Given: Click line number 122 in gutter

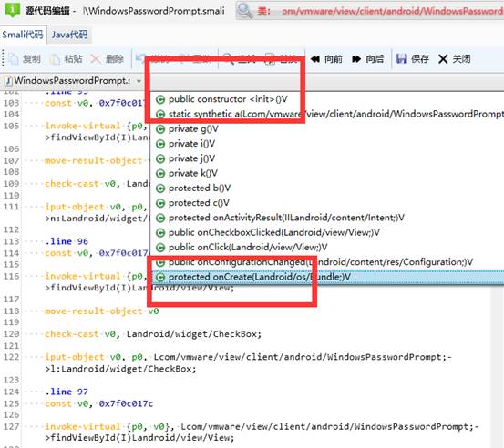Looking at the screenshot, I should click(11, 357).
